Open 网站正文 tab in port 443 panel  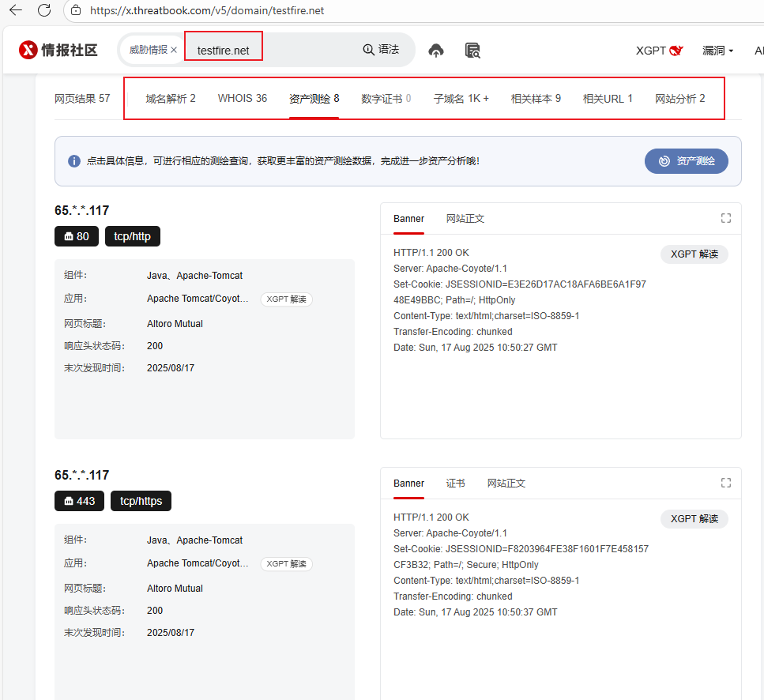tap(506, 484)
